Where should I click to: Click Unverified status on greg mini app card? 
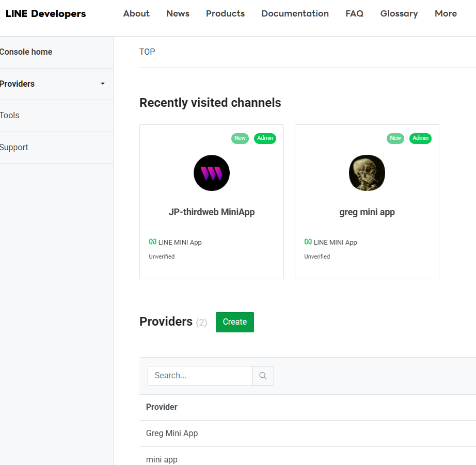click(317, 256)
